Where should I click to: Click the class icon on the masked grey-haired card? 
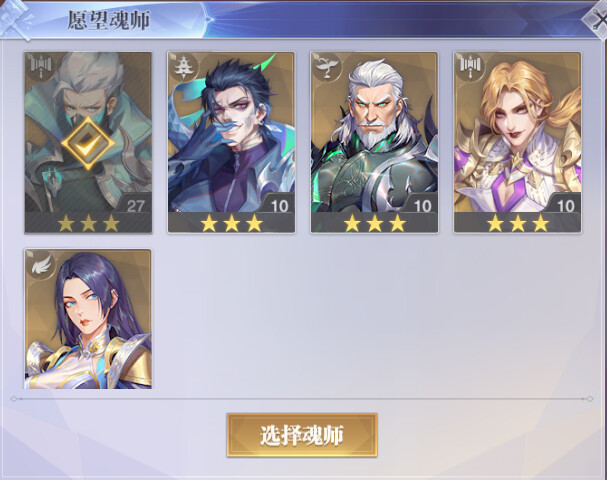[x=39, y=67]
